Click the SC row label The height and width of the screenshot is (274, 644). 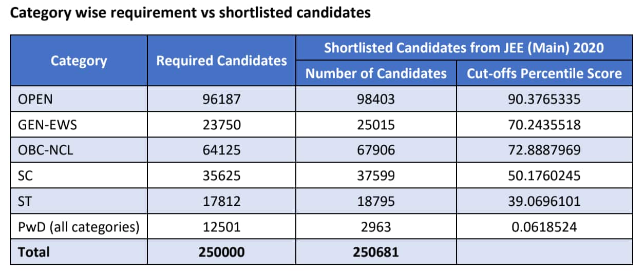click(79, 175)
